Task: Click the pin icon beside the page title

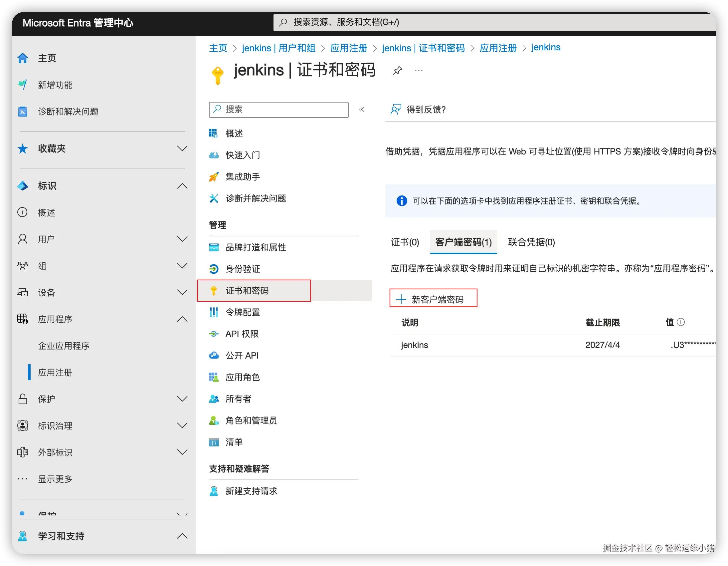Action: (x=397, y=71)
